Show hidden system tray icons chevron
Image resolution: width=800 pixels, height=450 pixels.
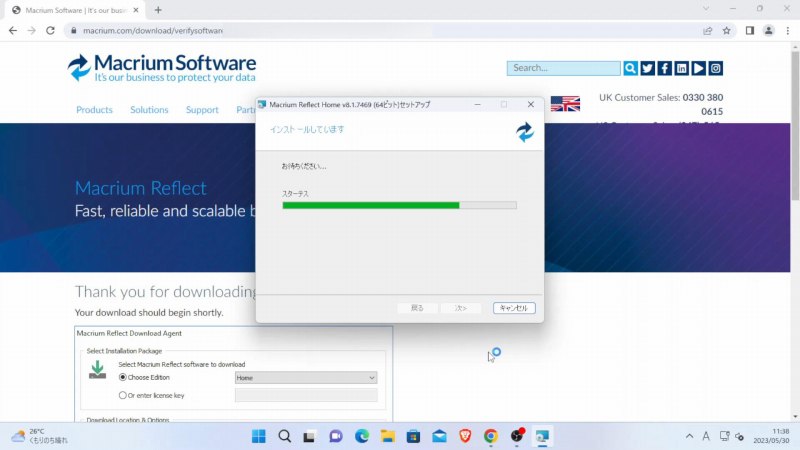[x=689, y=436]
